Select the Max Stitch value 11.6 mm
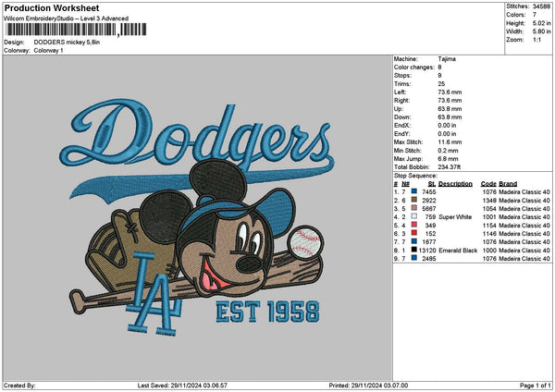The image size is (555, 392). pyautogui.click(x=450, y=142)
